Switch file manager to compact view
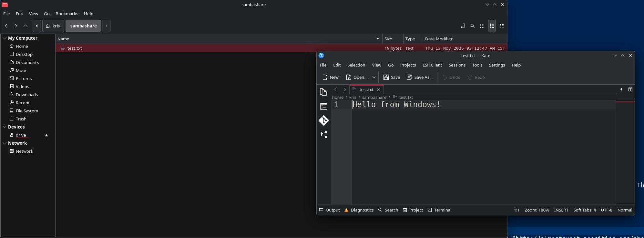The height and width of the screenshot is (238, 644). [x=501, y=26]
